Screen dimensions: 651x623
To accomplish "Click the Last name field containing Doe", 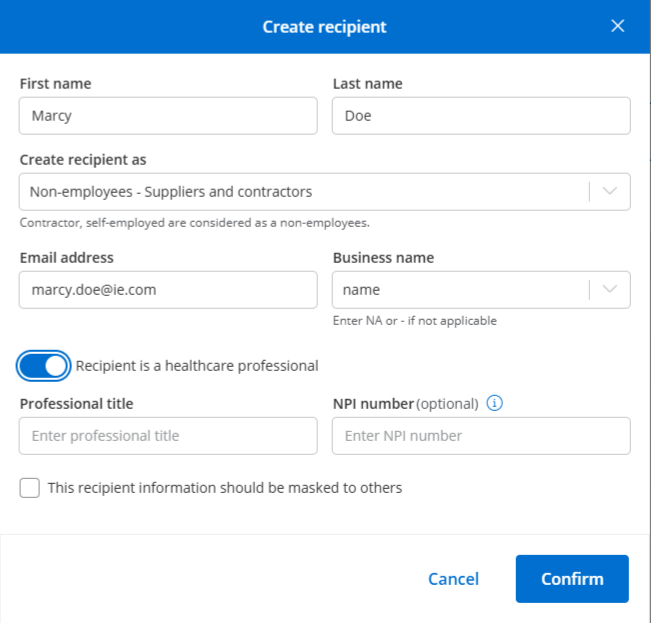I will [481, 116].
